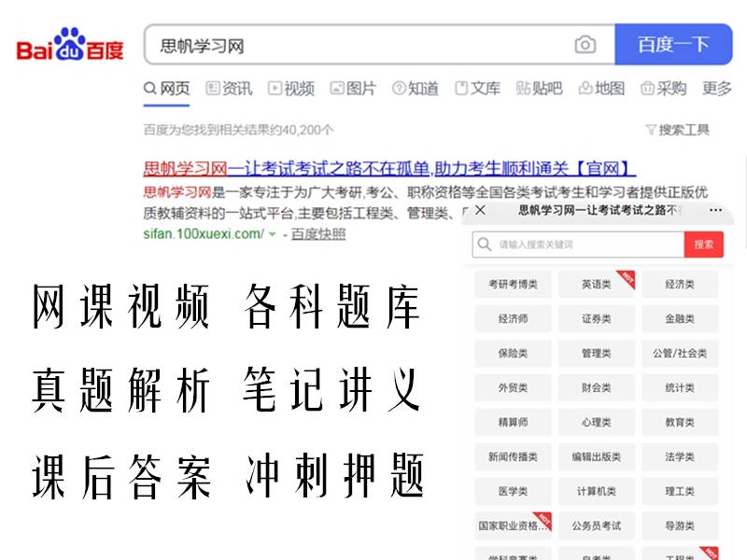747x560 pixels.
Task: Click the 百度一下 search button
Action: pos(675,44)
